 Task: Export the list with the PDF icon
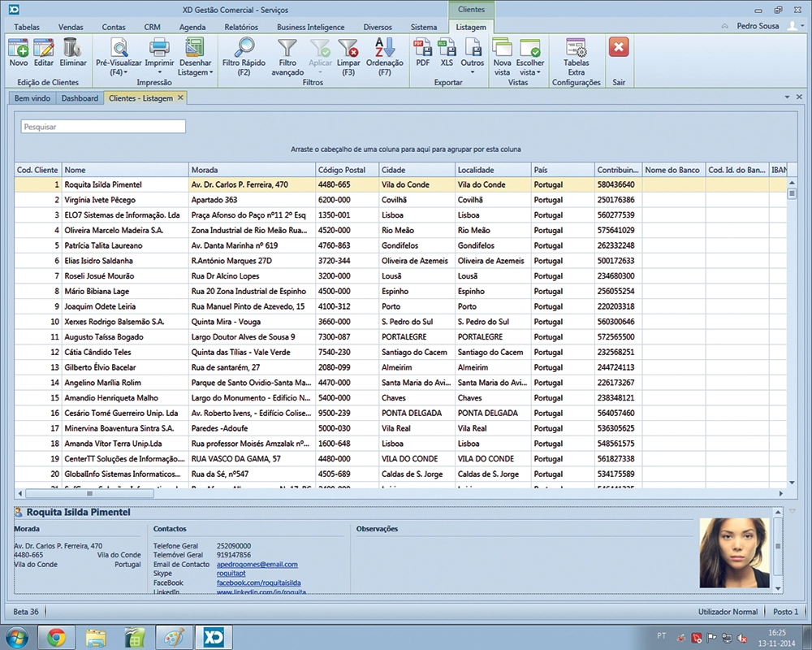pyautogui.click(x=422, y=48)
